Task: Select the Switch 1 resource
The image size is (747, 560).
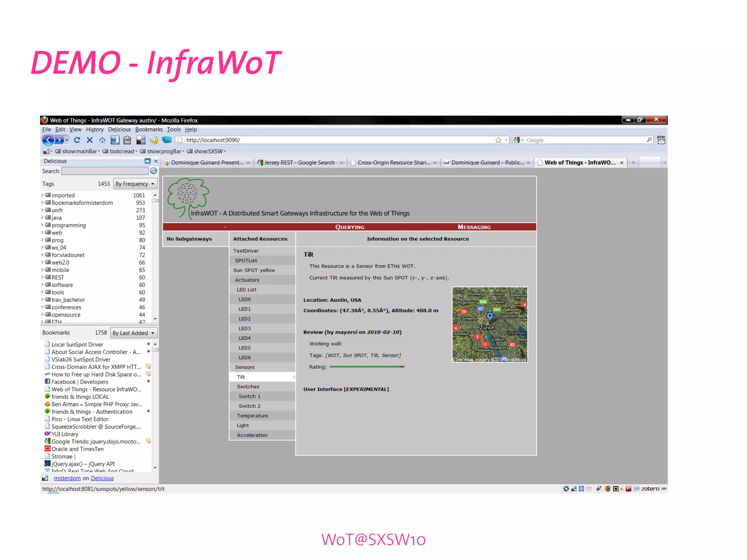Action: click(262, 396)
